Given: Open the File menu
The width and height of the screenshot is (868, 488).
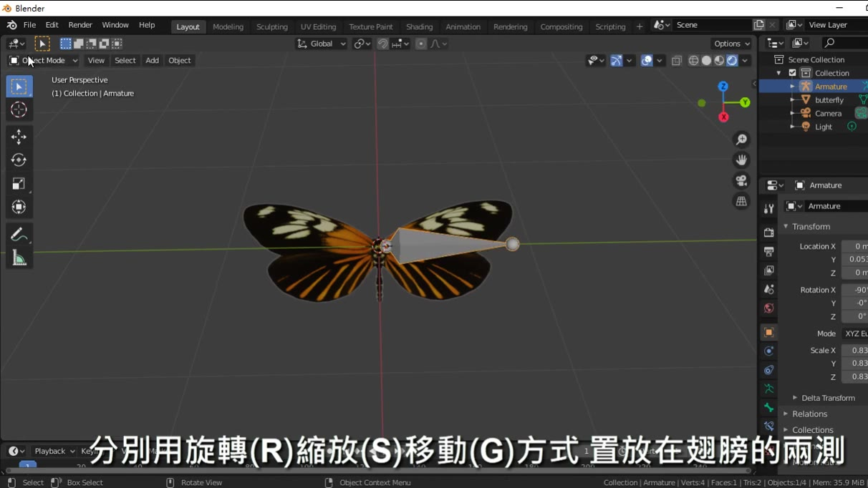Looking at the screenshot, I should 29,25.
